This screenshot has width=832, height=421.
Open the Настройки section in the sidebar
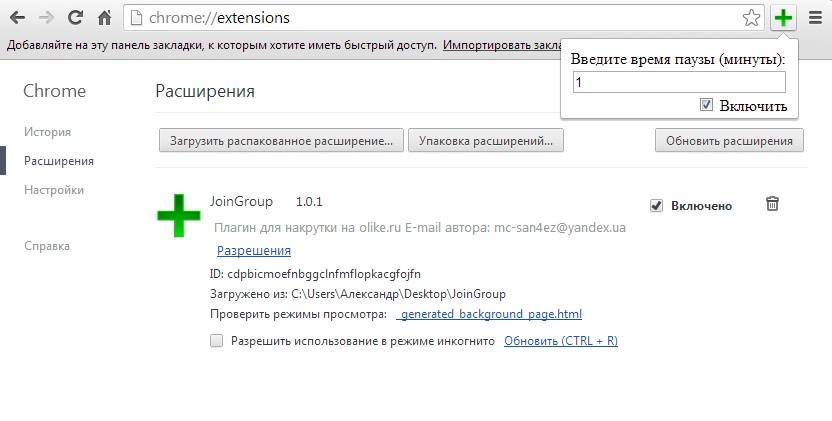54,190
